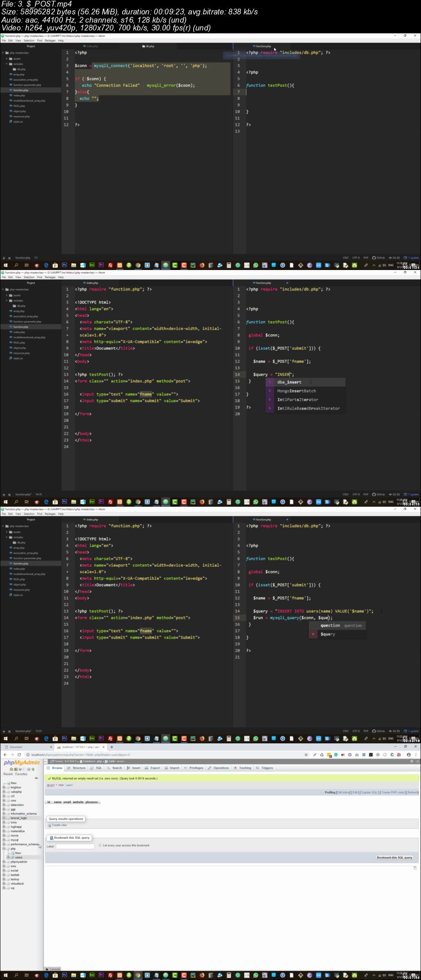
Task: Expand the movie database node
Action: [4, 836]
